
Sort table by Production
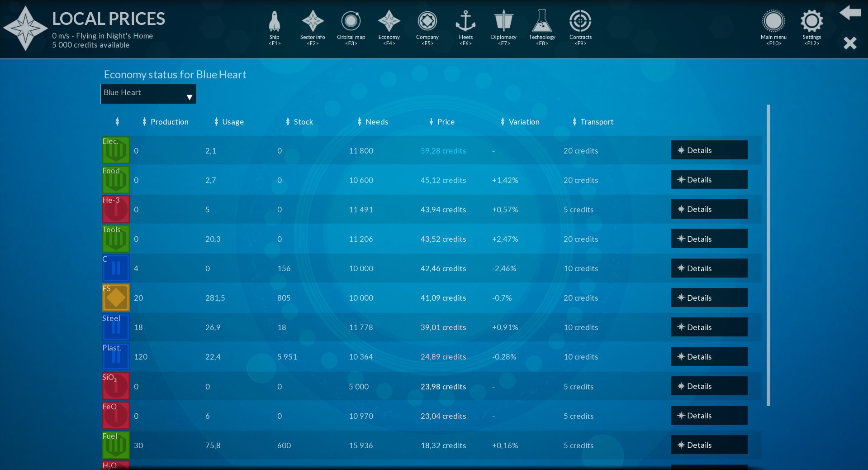(165, 121)
